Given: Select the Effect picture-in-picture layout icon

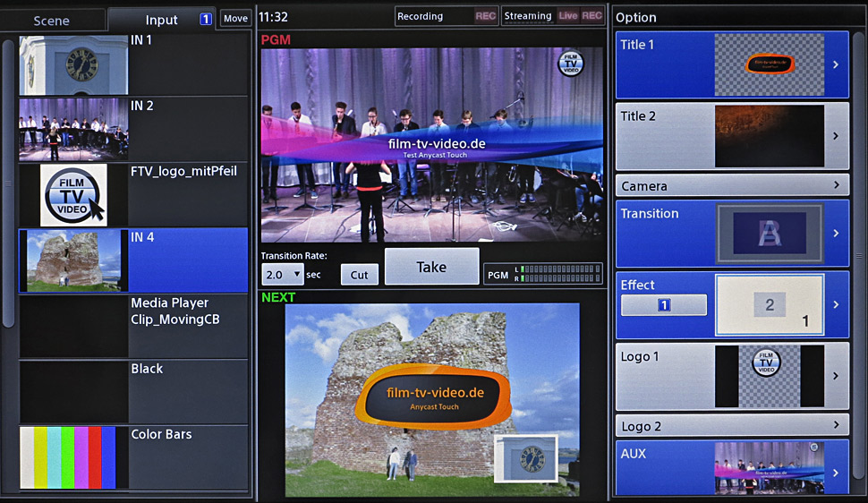Looking at the screenshot, I should 769,305.
